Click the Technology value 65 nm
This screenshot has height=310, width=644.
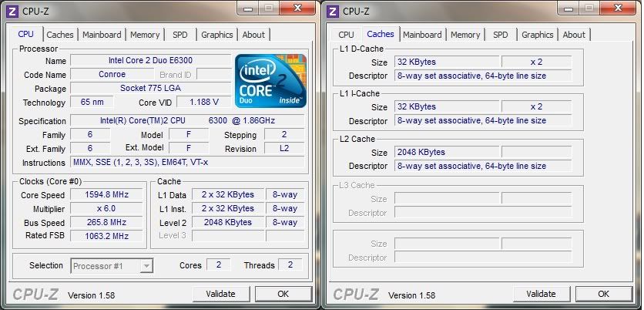pos(92,102)
